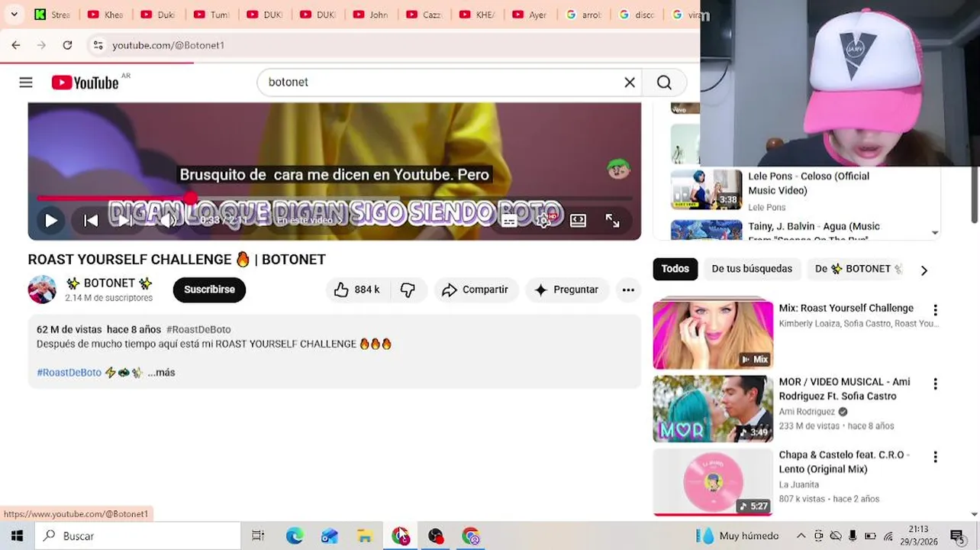This screenshot has height=550, width=980.
Task: Open the Windows Start menu
Action: point(17,536)
